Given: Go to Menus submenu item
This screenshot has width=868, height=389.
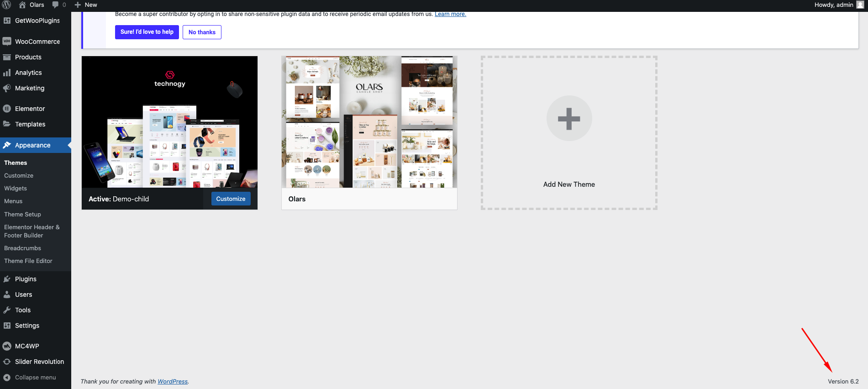Looking at the screenshot, I should 13,201.
